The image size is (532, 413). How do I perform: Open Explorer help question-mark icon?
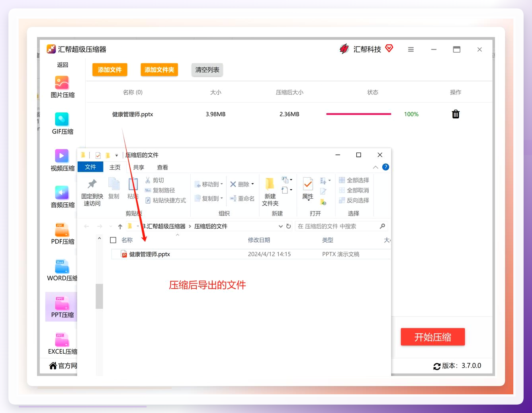pos(385,167)
